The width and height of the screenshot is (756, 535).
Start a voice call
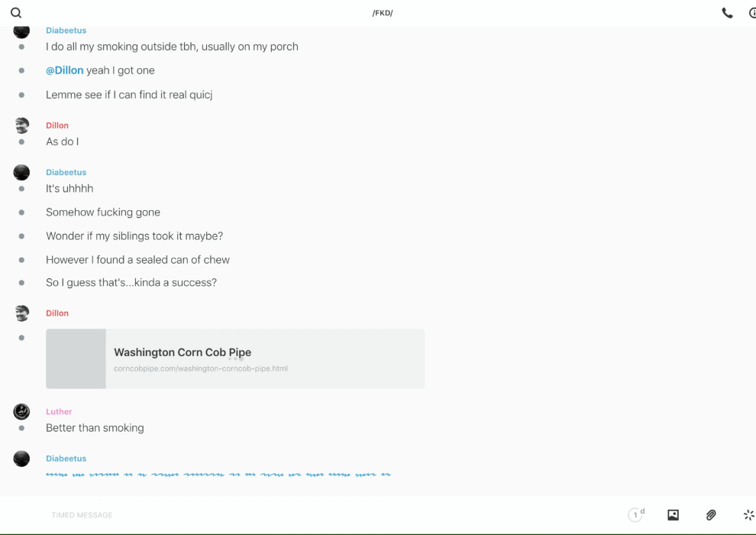pos(727,13)
